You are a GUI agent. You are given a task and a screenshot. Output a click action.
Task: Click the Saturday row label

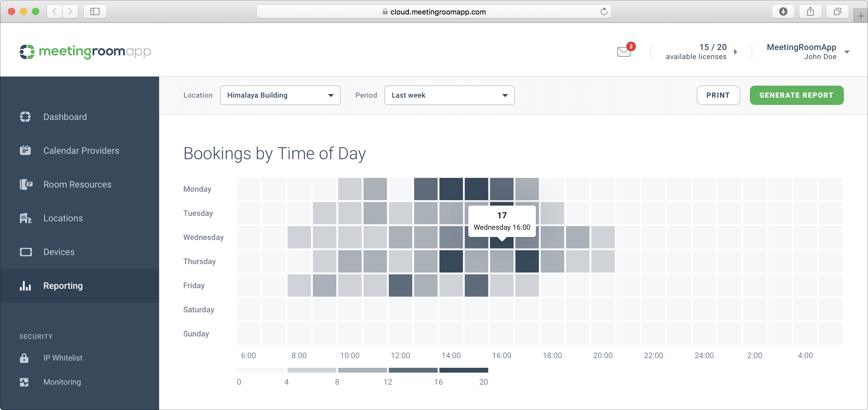tap(199, 310)
